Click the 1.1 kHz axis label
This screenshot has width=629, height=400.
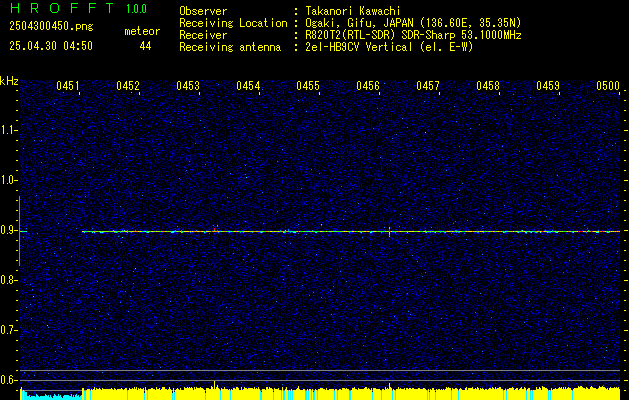pyautogui.click(x=8, y=130)
